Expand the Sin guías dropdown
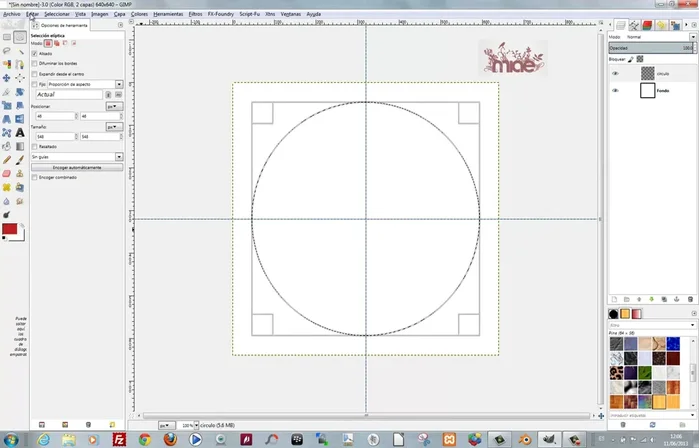The height and width of the screenshot is (448, 699). 119,157
